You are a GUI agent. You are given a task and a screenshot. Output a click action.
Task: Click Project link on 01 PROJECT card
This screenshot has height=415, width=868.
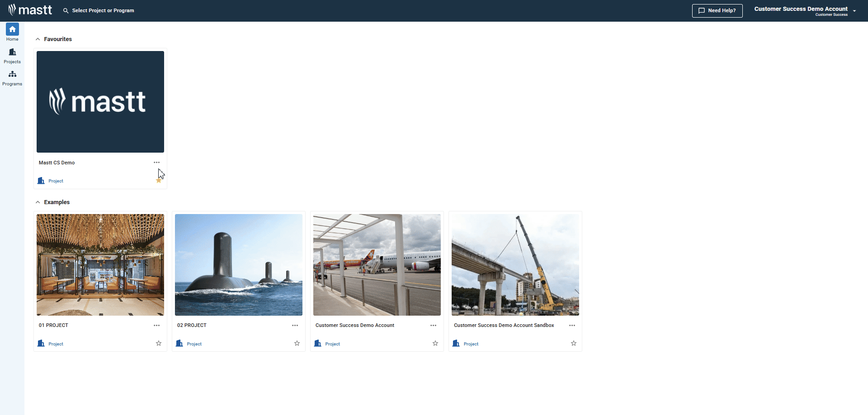point(56,344)
